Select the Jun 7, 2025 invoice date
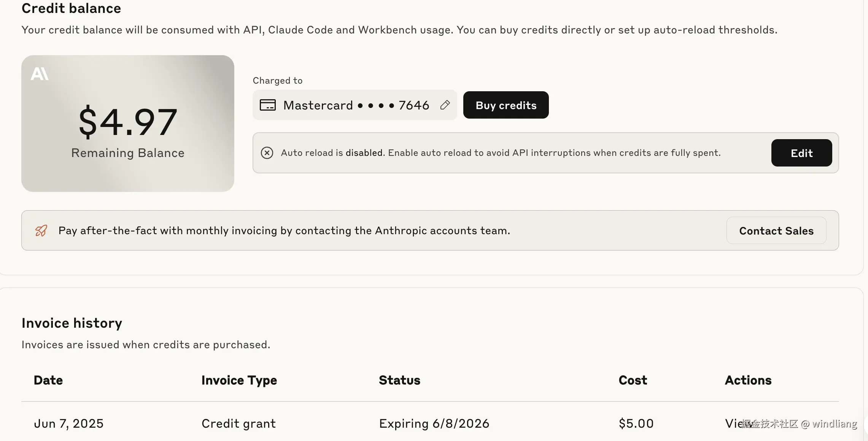The width and height of the screenshot is (868, 441). [69, 424]
